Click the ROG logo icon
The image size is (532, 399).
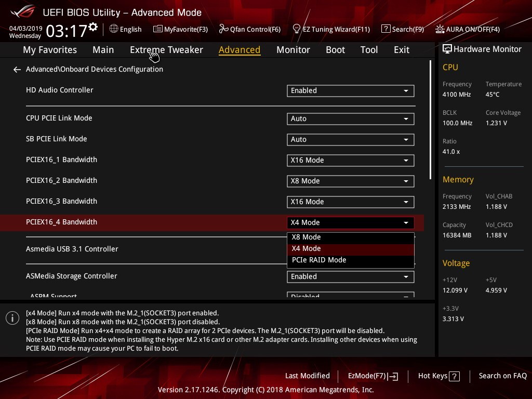(x=23, y=11)
